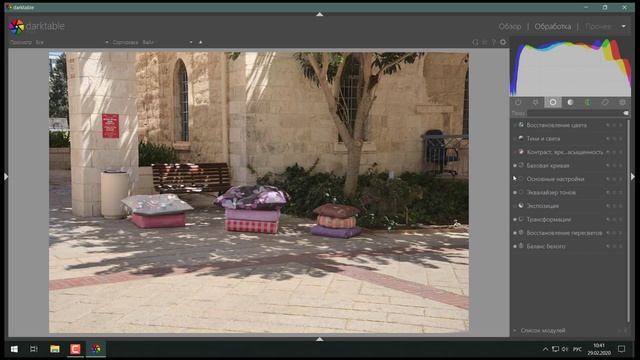Expand module 'Трансформации' by its name

point(549,220)
